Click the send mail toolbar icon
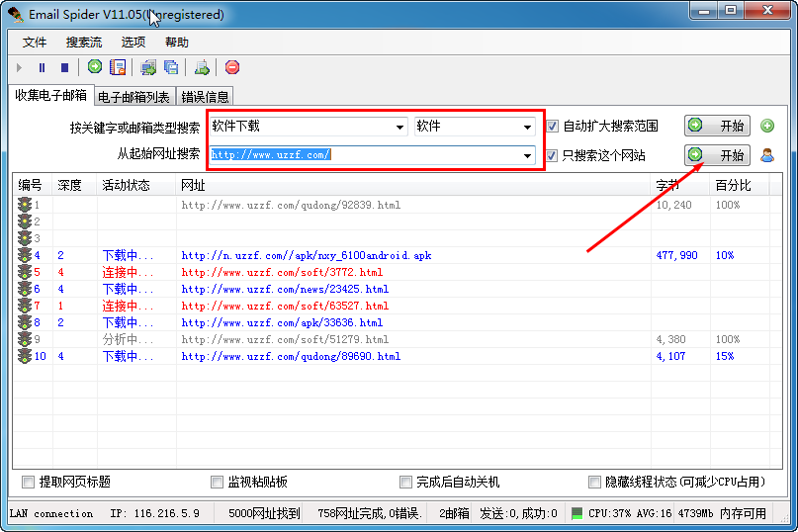This screenshot has height=532, width=798. [202, 67]
